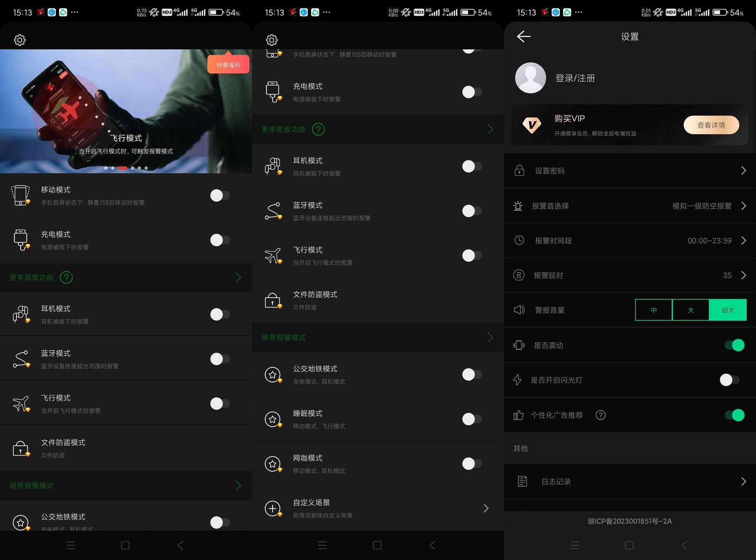Click the help icon beside 个性化广告推荐
756x560 pixels.
point(601,415)
